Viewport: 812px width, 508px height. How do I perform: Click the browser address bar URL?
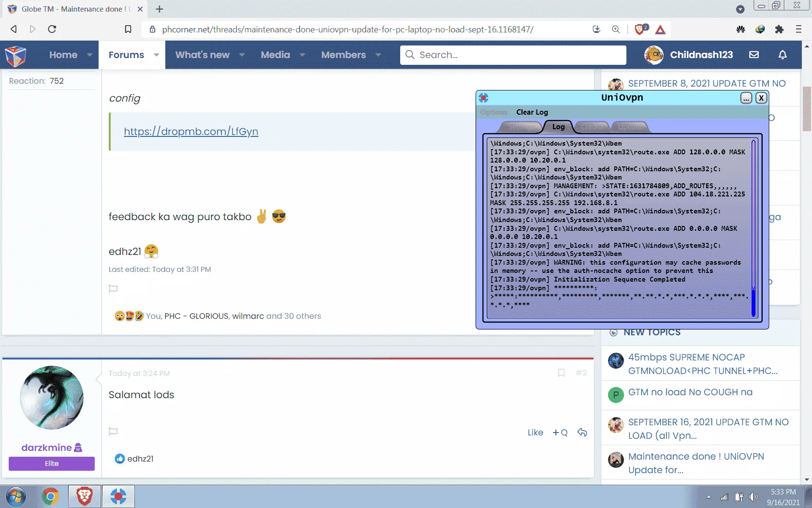pos(348,30)
